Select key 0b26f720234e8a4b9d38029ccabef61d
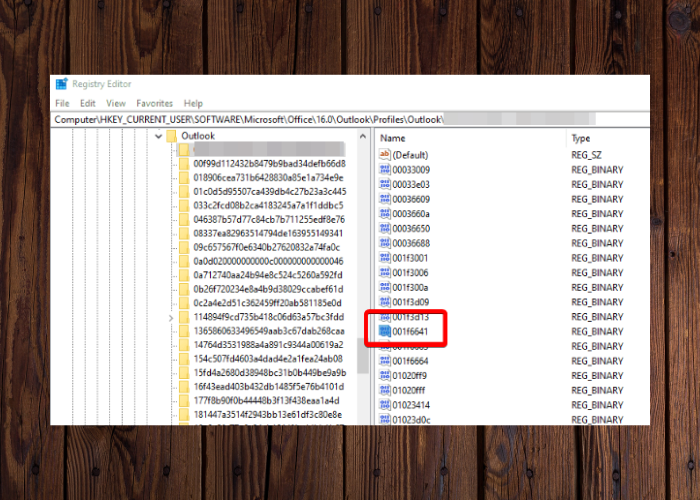The image size is (700, 500). pos(268,289)
